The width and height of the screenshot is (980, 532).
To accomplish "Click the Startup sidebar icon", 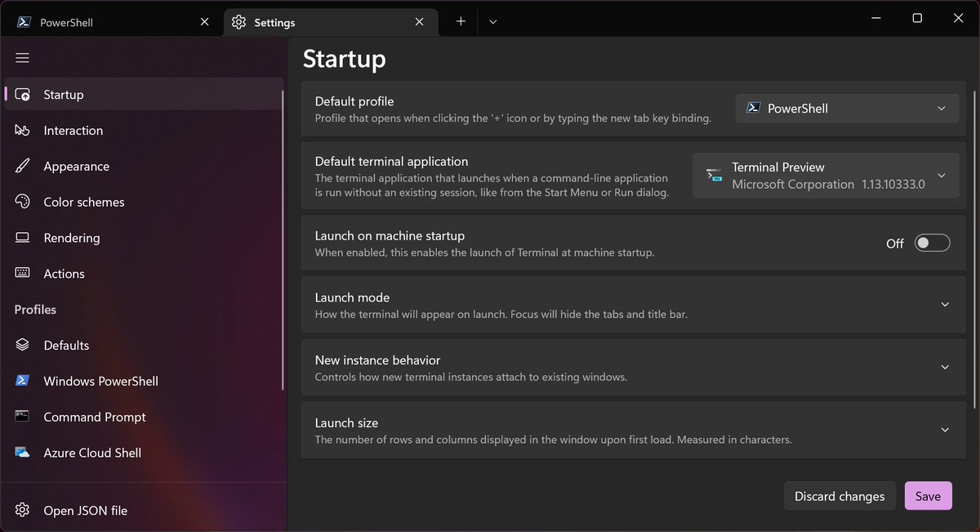I will [23, 95].
